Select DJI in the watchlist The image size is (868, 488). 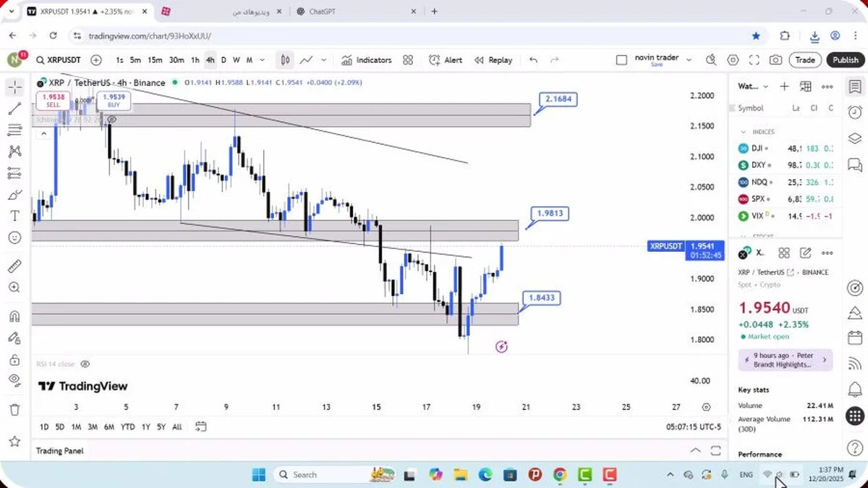pyautogui.click(x=787, y=148)
